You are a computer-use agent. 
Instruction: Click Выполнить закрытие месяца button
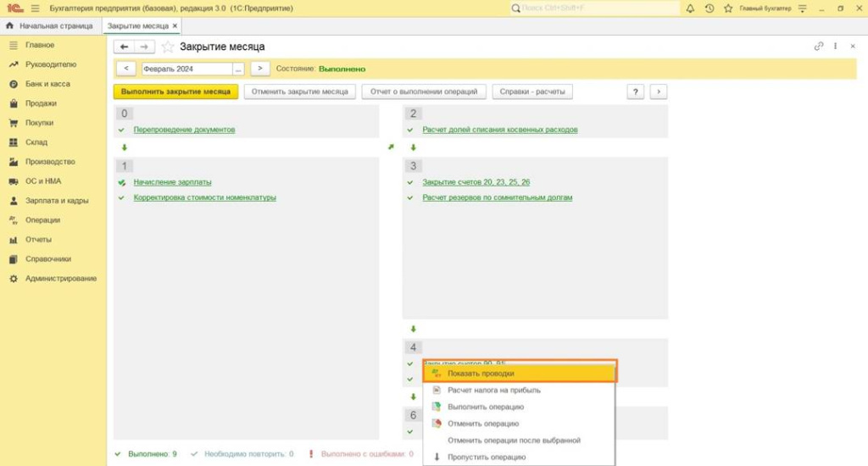[x=175, y=92]
